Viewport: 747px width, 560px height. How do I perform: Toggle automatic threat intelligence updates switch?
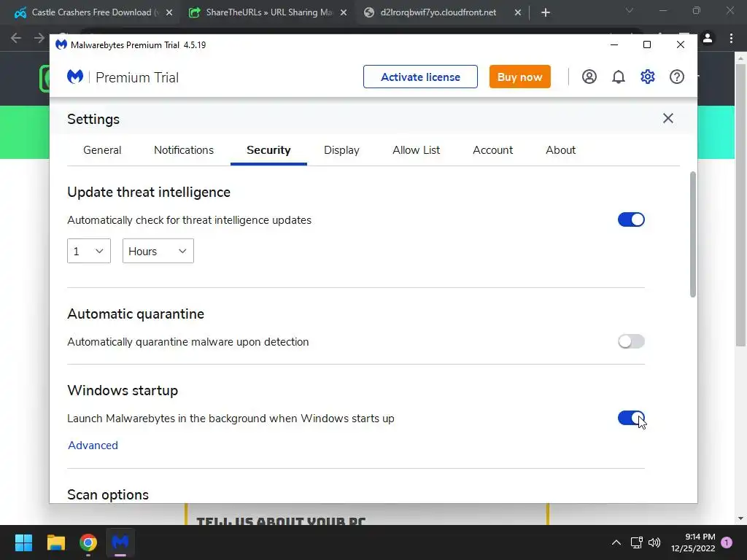(x=631, y=219)
